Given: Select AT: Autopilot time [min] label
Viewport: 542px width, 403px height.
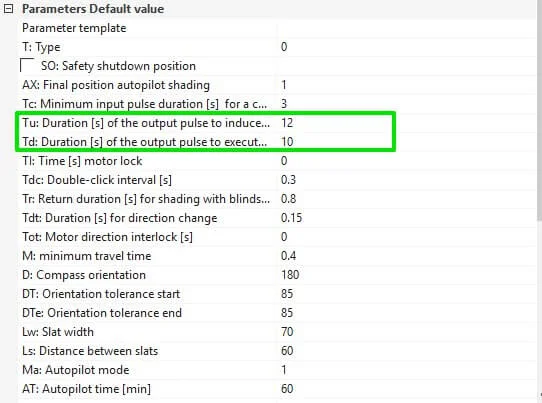Looking at the screenshot, I should pos(86,389).
